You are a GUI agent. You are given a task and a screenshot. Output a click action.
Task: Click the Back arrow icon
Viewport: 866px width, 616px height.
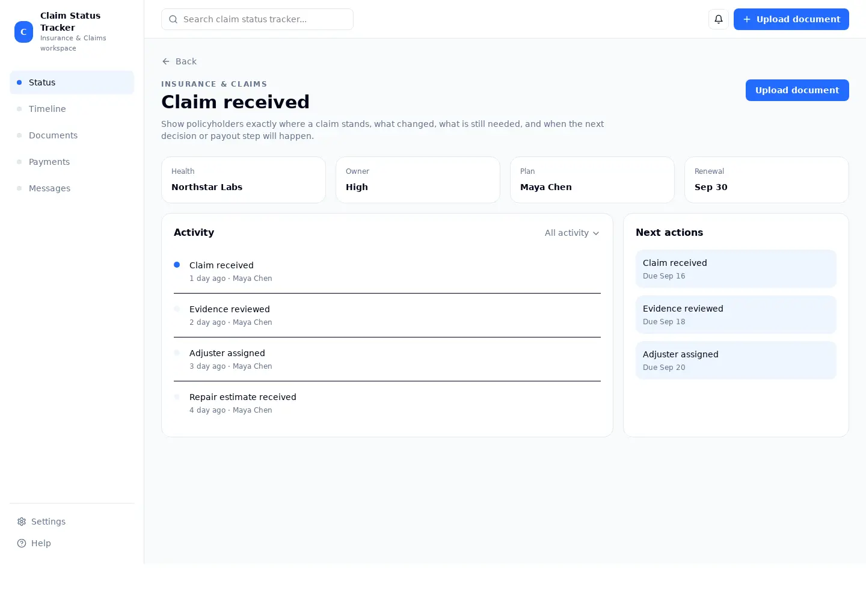[166, 61]
